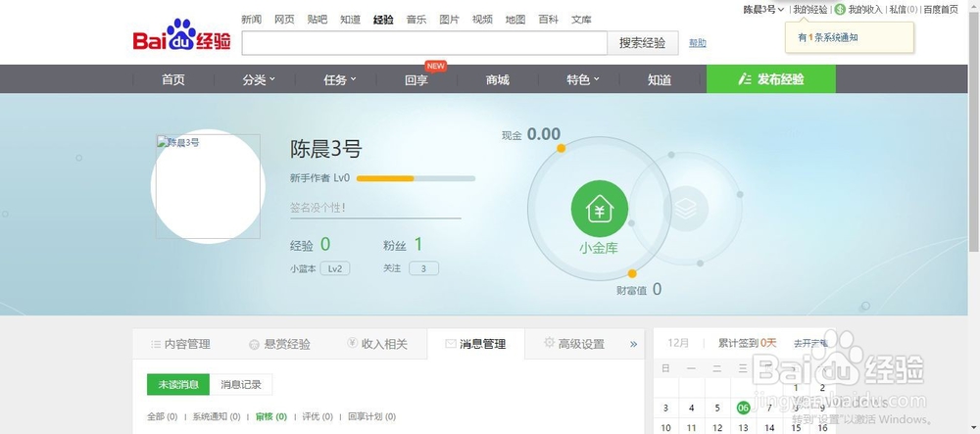Screen dimensions: 980x434
Task: Filter messages by 审核 (0)
Action: [271, 416]
